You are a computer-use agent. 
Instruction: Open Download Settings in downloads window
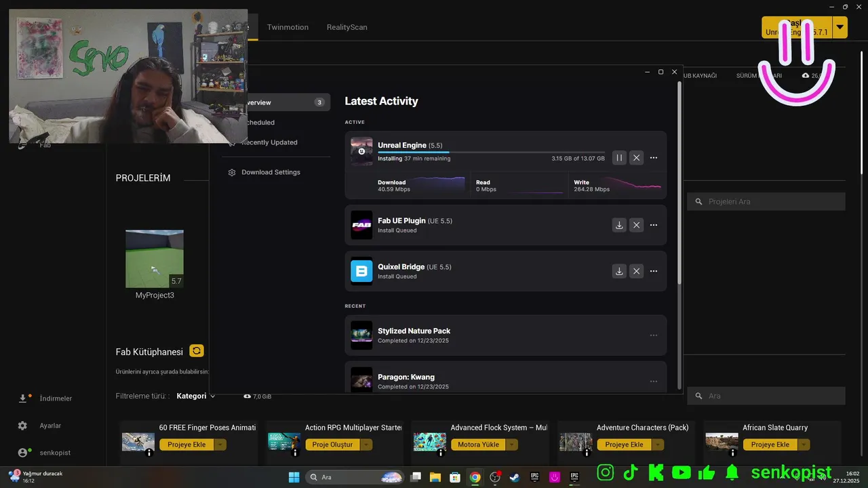click(271, 172)
